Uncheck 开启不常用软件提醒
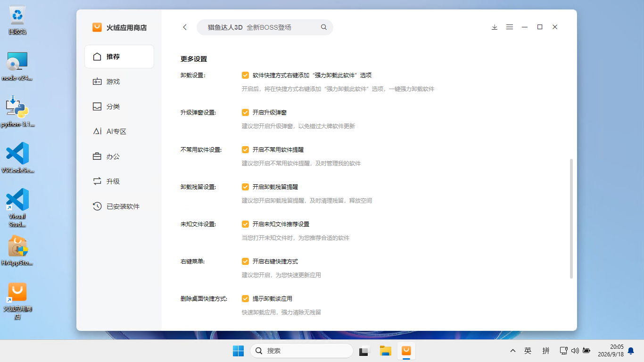 [x=245, y=149]
